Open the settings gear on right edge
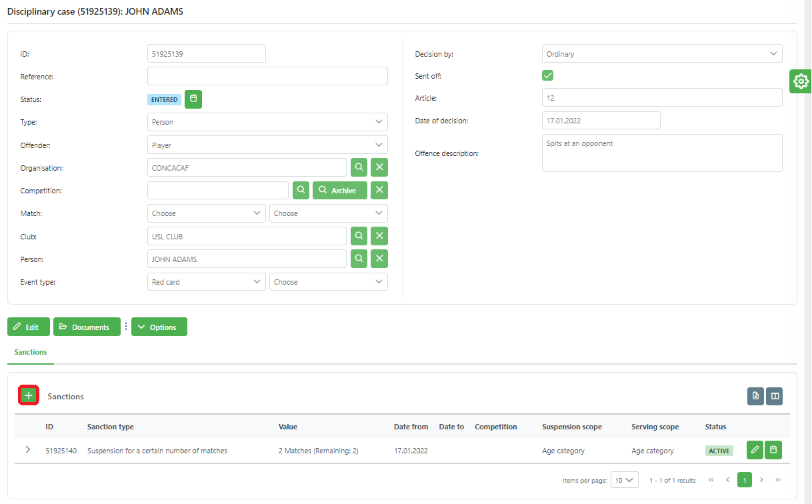The image size is (812, 504). click(x=801, y=81)
